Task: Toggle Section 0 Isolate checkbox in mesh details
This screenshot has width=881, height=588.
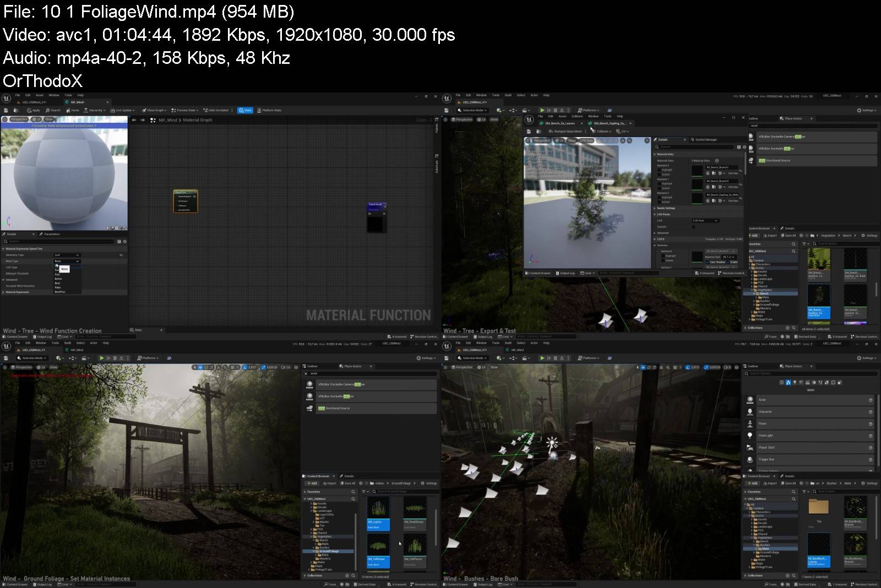Action: (663, 260)
